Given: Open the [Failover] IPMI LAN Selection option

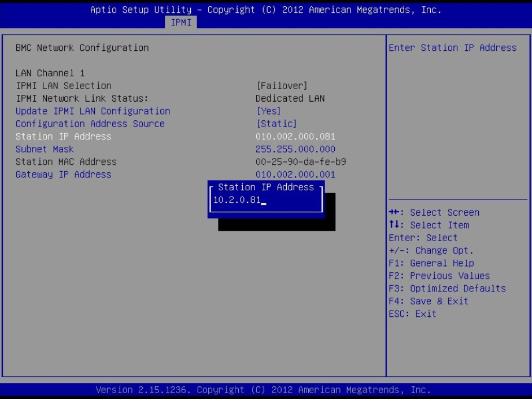Looking at the screenshot, I should pyautogui.click(x=282, y=86).
